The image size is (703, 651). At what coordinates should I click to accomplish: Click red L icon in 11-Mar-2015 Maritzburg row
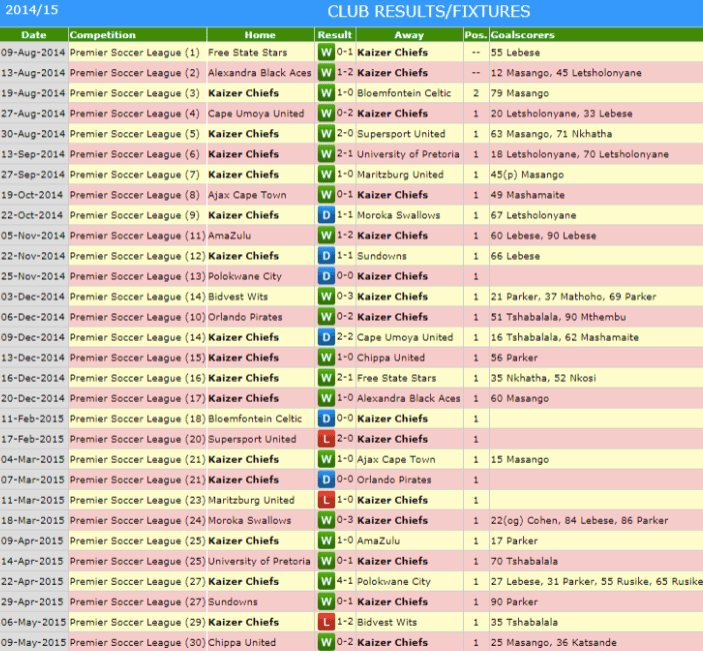326,500
